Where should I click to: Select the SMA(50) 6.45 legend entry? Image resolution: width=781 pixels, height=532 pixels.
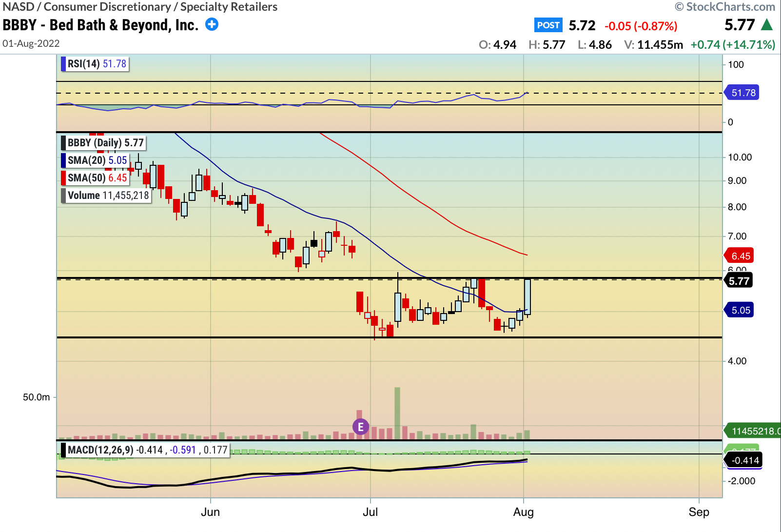click(95, 178)
